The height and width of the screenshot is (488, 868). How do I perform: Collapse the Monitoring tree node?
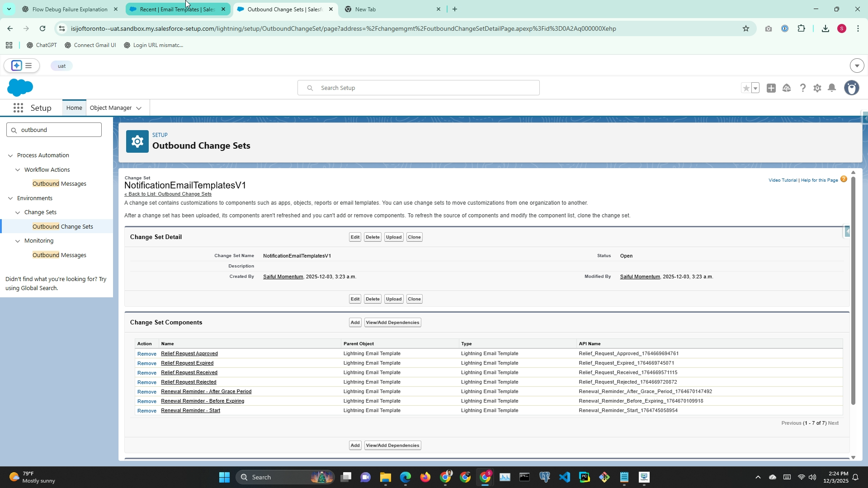pos(18,241)
